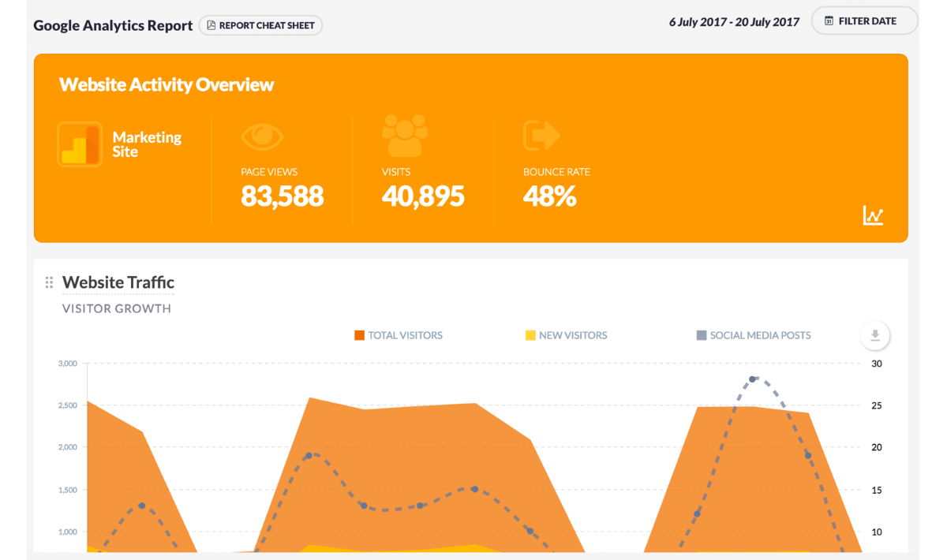Click the Google Analytics logo icon
The image size is (947, 560).
[80, 144]
